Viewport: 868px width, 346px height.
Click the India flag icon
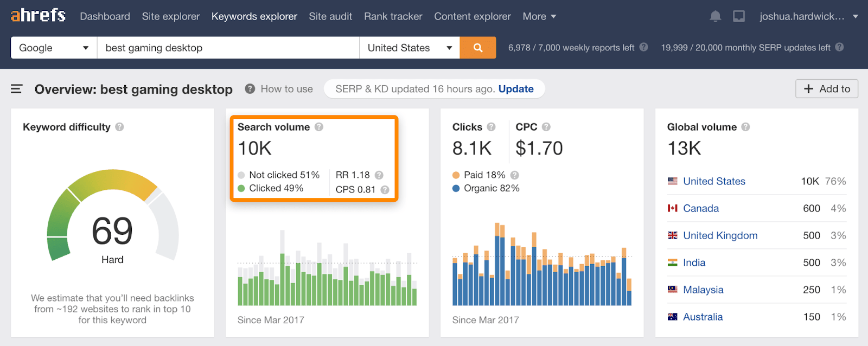click(x=673, y=262)
